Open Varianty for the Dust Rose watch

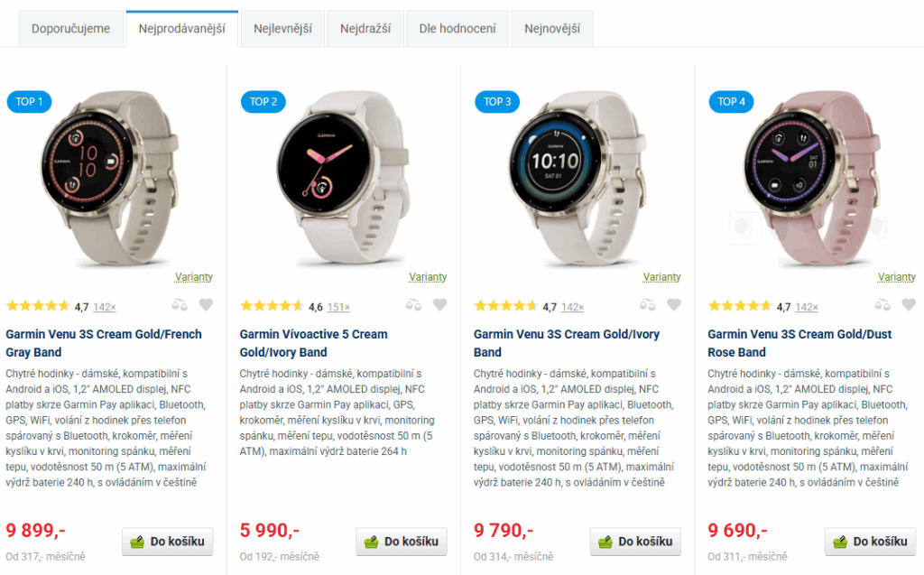tap(896, 277)
